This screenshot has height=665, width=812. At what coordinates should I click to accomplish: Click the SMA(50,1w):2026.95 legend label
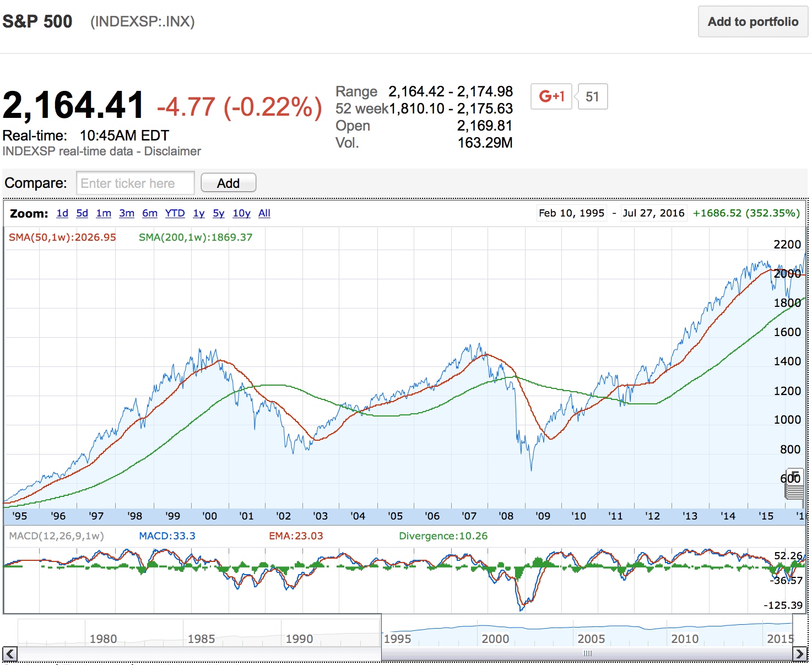[62, 237]
